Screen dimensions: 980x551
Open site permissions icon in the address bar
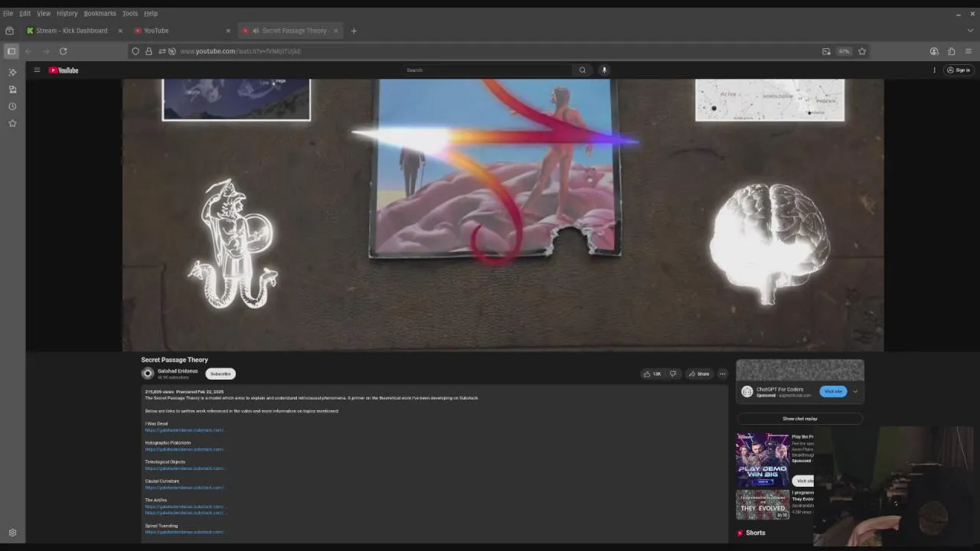coord(162,51)
